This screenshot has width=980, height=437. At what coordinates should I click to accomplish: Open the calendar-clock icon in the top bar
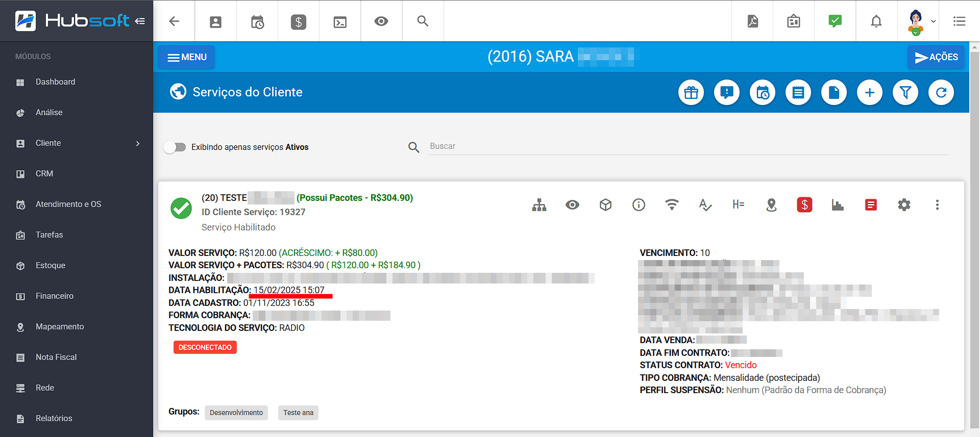pyautogui.click(x=257, y=21)
